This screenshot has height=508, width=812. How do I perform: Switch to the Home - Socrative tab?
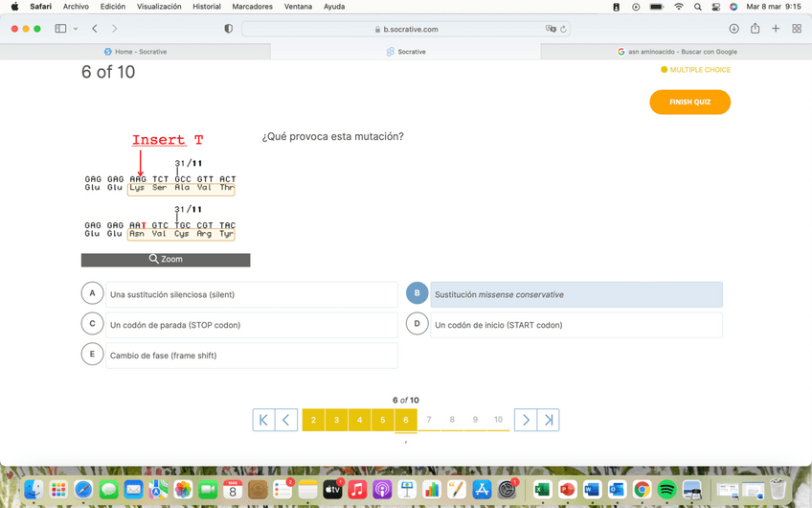[x=135, y=52]
